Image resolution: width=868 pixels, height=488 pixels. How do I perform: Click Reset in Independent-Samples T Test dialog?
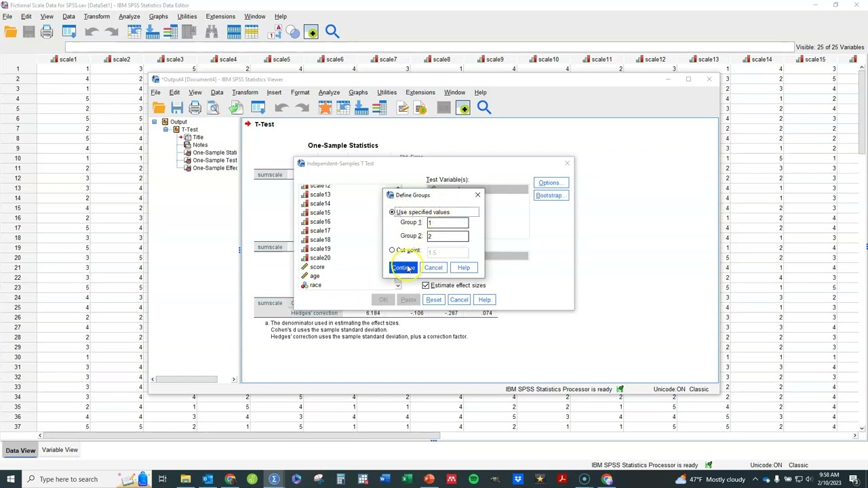click(433, 300)
